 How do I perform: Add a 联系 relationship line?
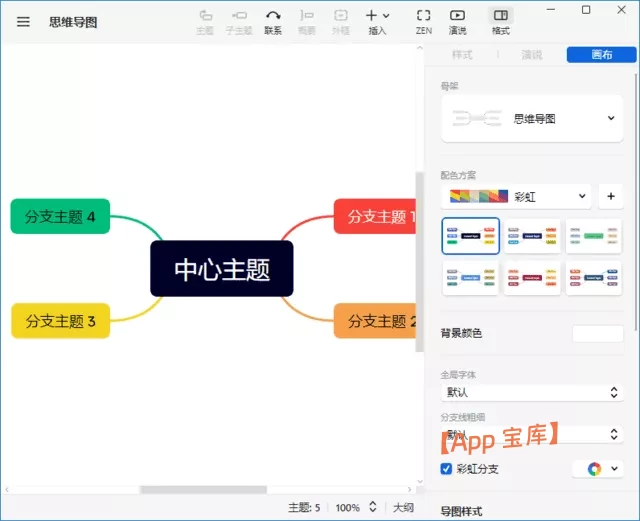pyautogui.click(x=273, y=22)
